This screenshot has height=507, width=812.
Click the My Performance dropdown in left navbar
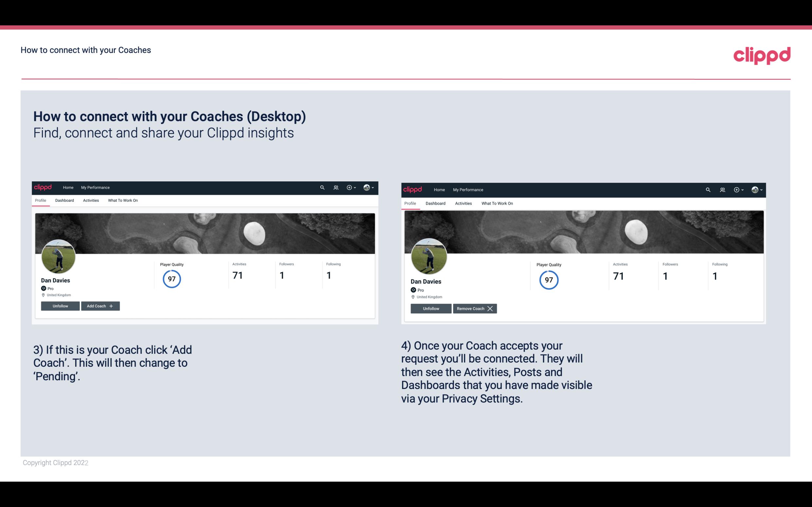point(95,188)
